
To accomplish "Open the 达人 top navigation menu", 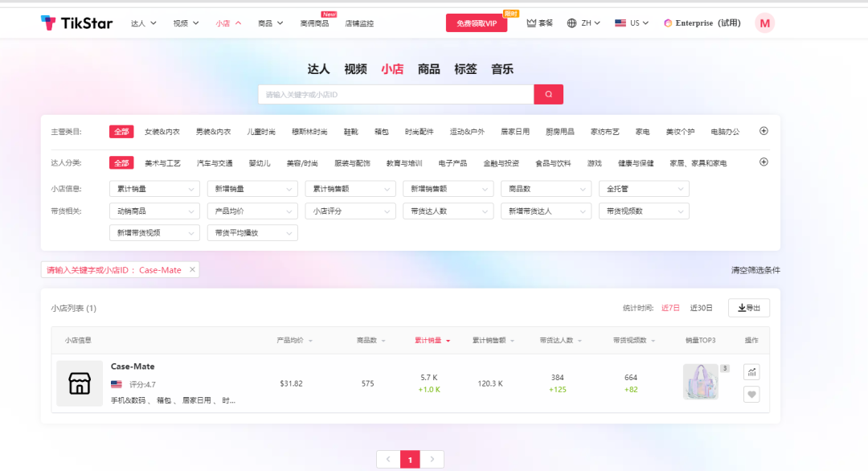I will tap(144, 23).
